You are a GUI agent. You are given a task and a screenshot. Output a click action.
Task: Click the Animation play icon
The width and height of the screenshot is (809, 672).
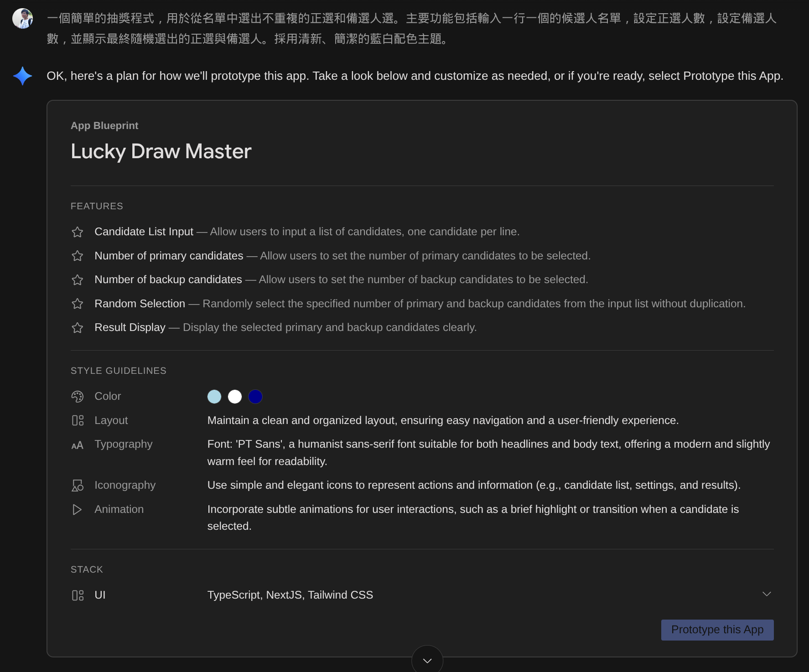(78, 509)
